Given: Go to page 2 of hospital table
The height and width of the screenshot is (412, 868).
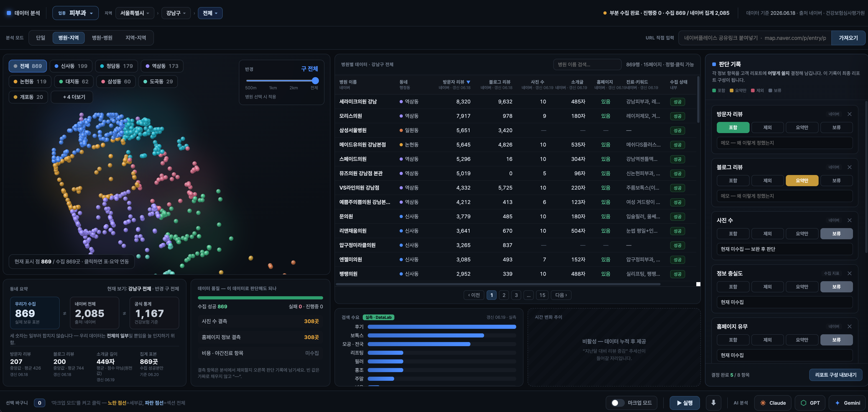Looking at the screenshot, I should [504, 295].
